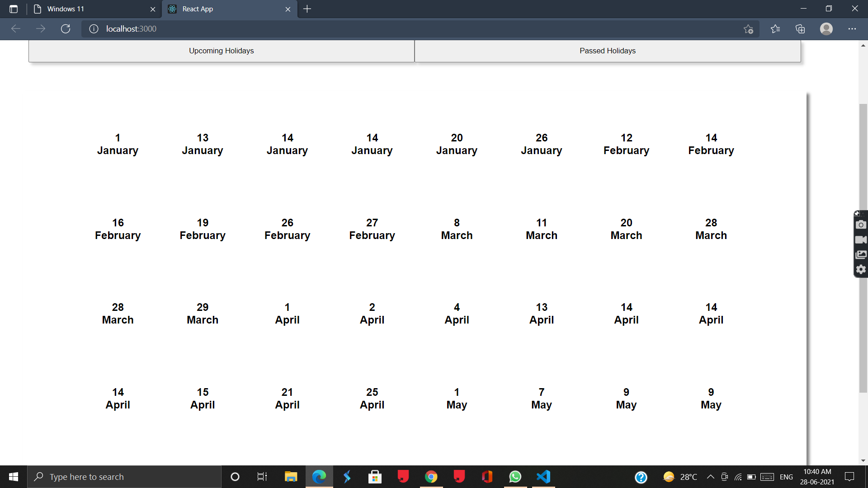The width and height of the screenshot is (868, 488).
Task: Open Microsoft Office from taskbar
Action: (x=487, y=477)
